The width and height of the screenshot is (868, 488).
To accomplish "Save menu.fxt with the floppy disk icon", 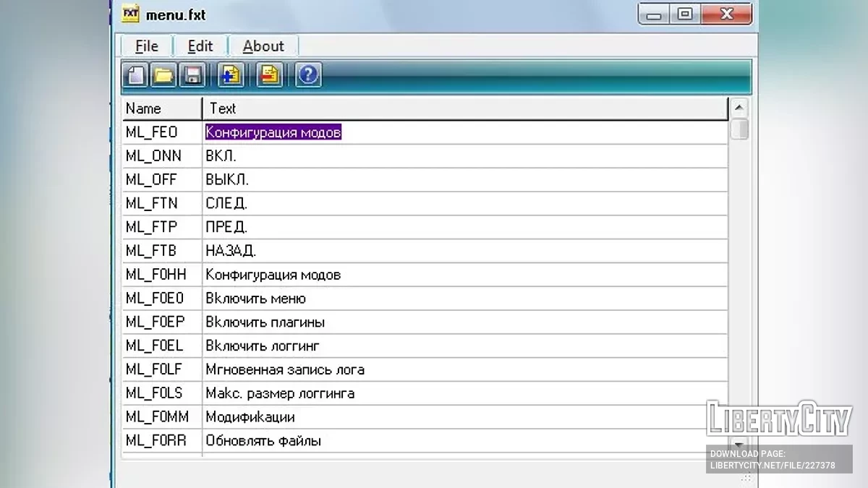I will 192,74.
